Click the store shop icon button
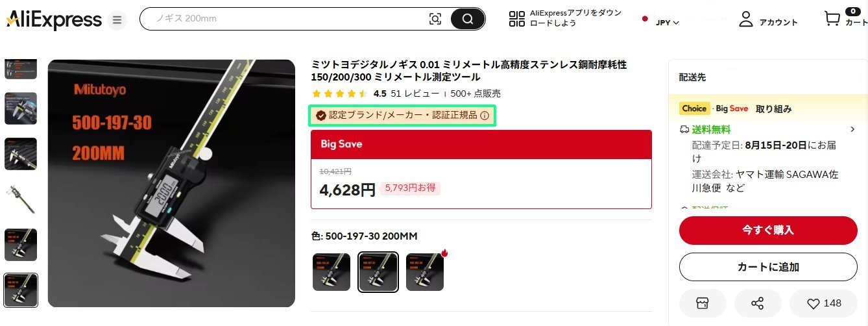The image size is (868, 326). (x=703, y=303)
